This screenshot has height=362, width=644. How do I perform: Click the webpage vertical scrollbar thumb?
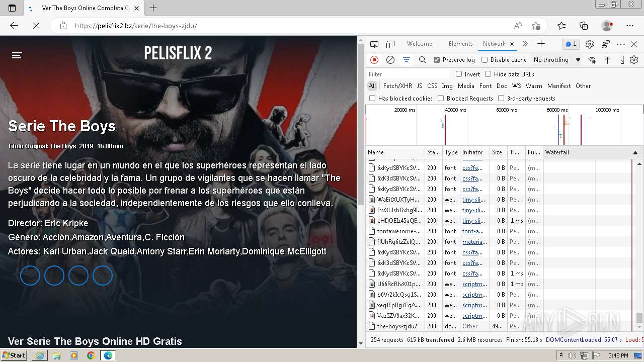point(360,125)
